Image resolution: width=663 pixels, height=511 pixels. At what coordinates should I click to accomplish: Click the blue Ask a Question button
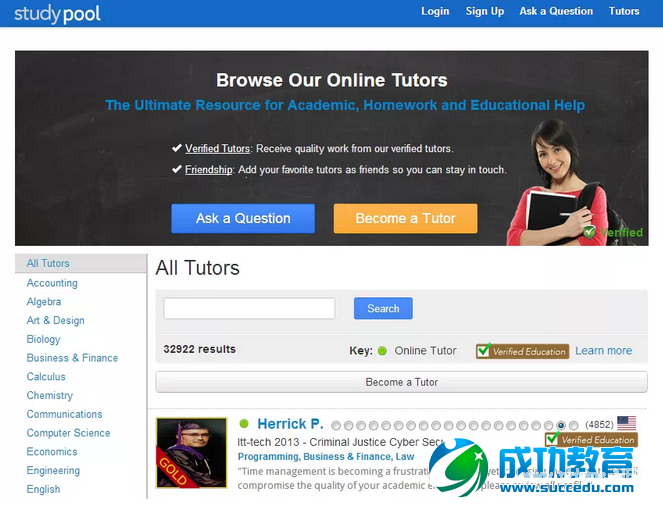243,219
